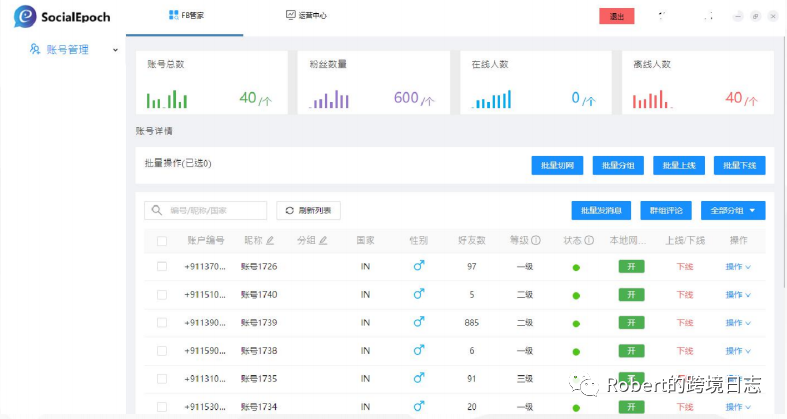Click the 好友数 column header
Image resolution: width=787 pixels, height=419 pixels.
[471, 240]
